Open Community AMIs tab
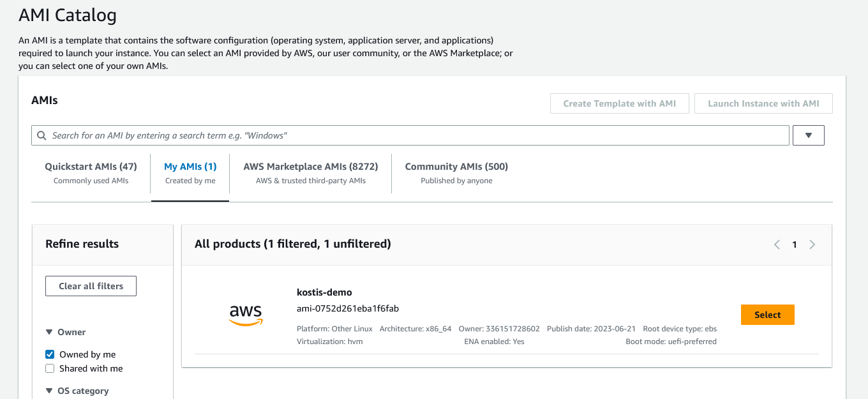Image resolution: width=868 pixels, height=399 pixels. pyautogui.click(x=456, y=173)
